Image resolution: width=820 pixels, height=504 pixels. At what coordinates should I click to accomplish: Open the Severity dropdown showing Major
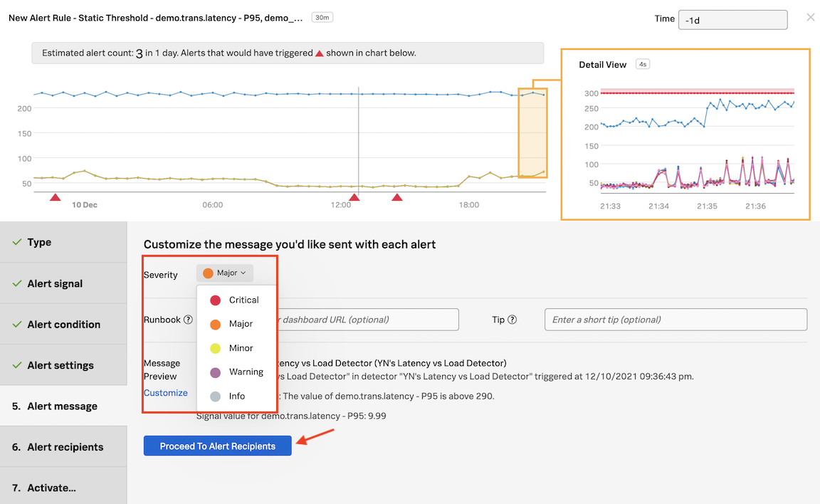[224, 273]
